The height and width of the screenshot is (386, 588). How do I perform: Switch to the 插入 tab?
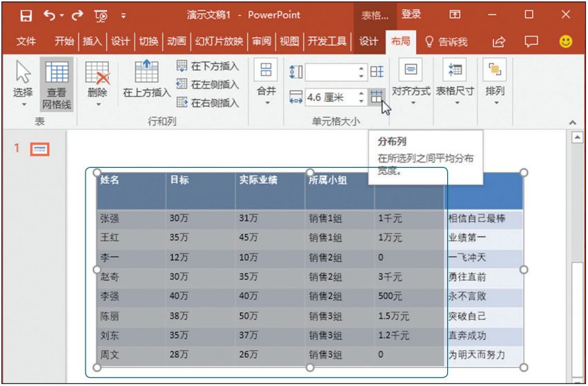92,41
